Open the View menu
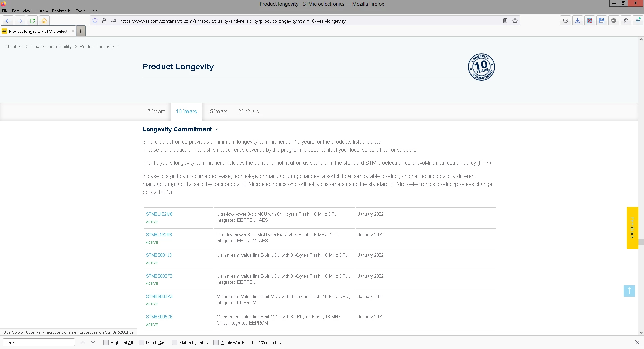Viewport: 644px width, 349px height. coord(27,11)
